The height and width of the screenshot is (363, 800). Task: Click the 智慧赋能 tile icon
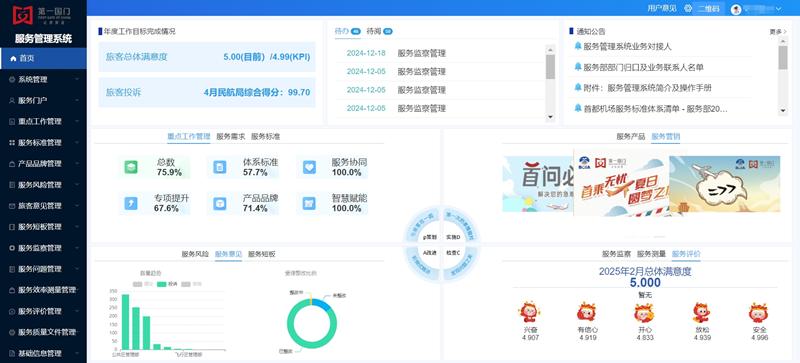coord(309,203)
